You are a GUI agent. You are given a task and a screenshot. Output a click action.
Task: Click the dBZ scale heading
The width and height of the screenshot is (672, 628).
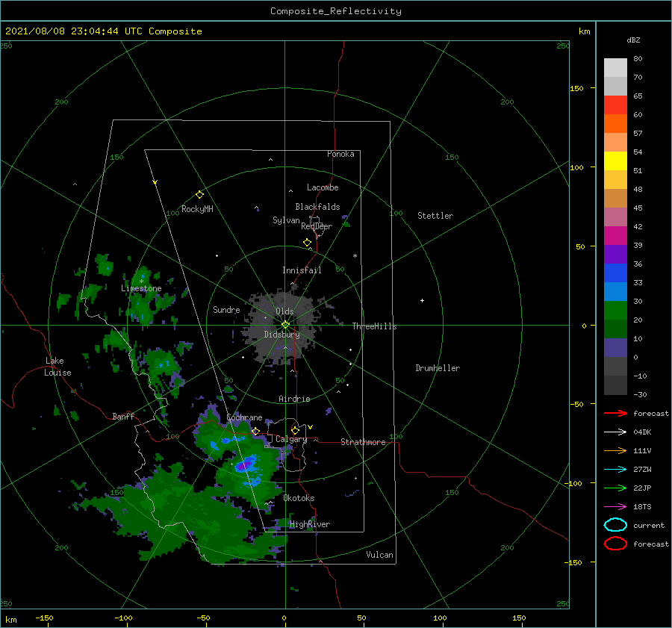633,40
